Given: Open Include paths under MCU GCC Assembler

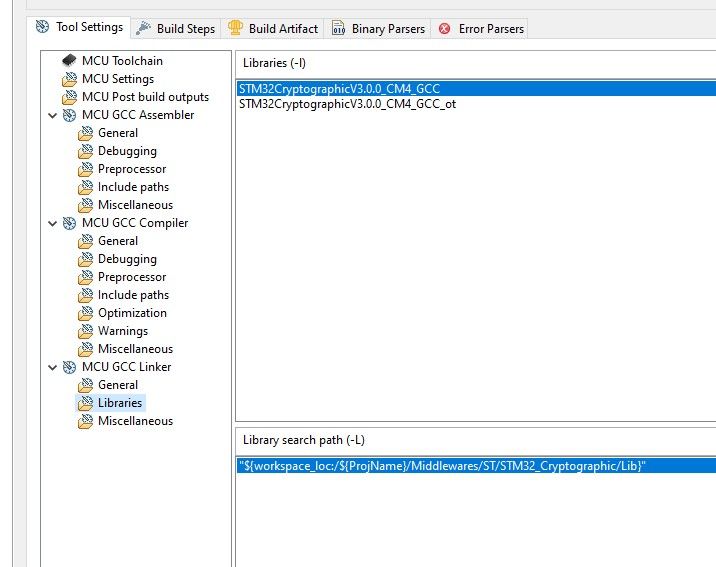Looking at the screenshot, I should (x=133, y=187).
